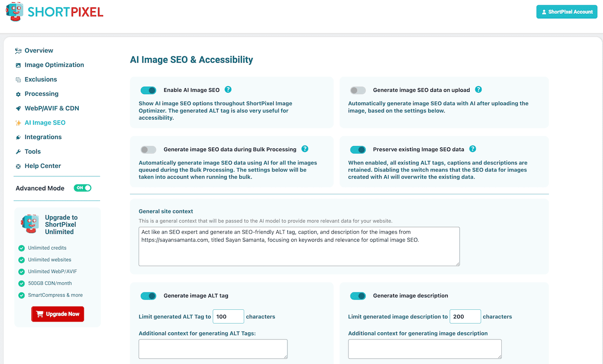
Task: Click the Upgrade Now button
Action: tap(57, 314)
